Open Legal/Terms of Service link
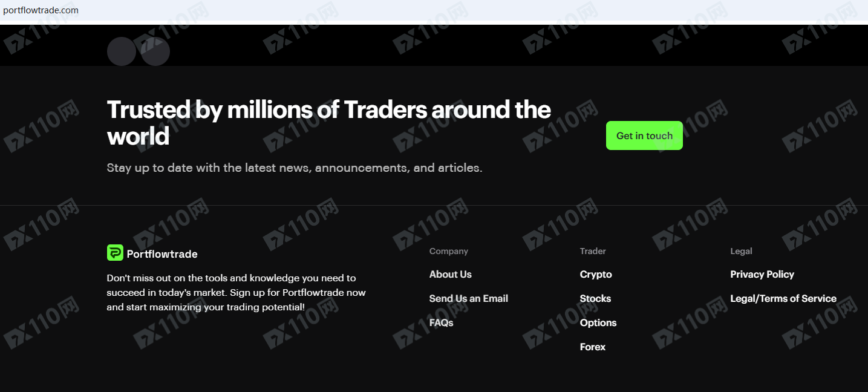Image resolution: width=868 pixels, height=392 pixels. [783, 298]
